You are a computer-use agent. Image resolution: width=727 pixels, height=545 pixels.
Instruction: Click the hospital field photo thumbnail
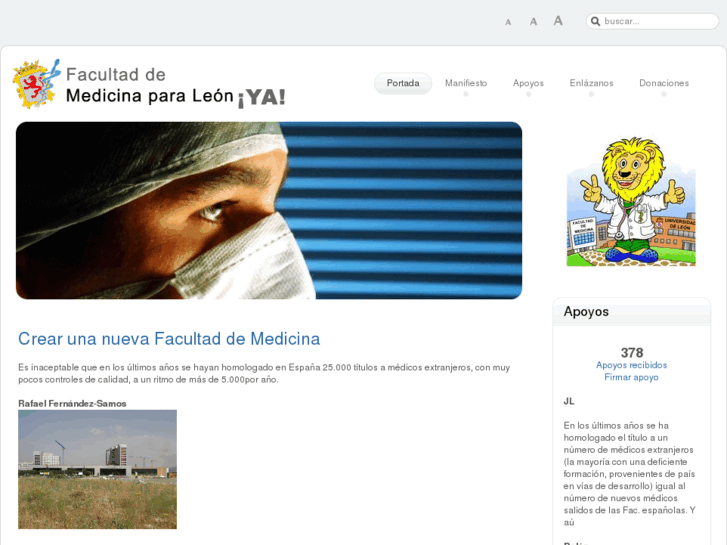97,469
